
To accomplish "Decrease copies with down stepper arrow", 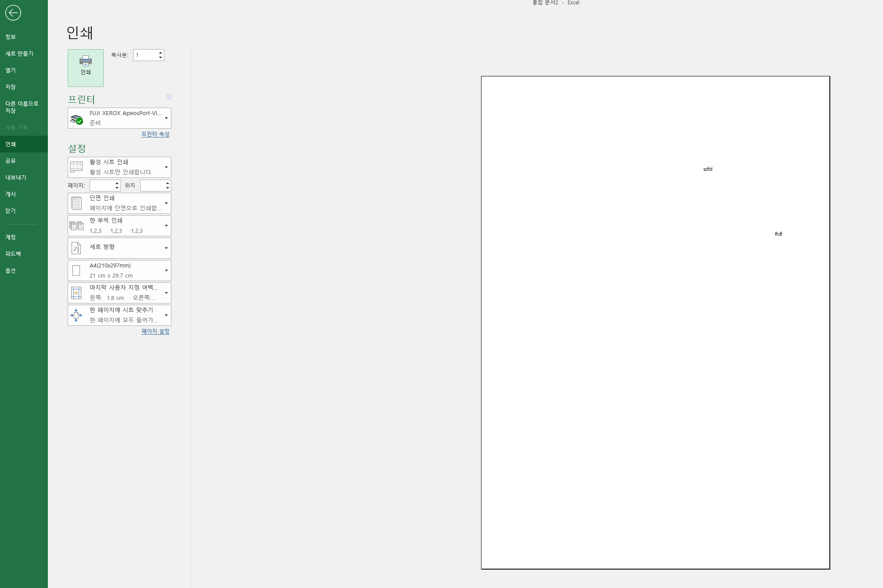I will (161, 58).
